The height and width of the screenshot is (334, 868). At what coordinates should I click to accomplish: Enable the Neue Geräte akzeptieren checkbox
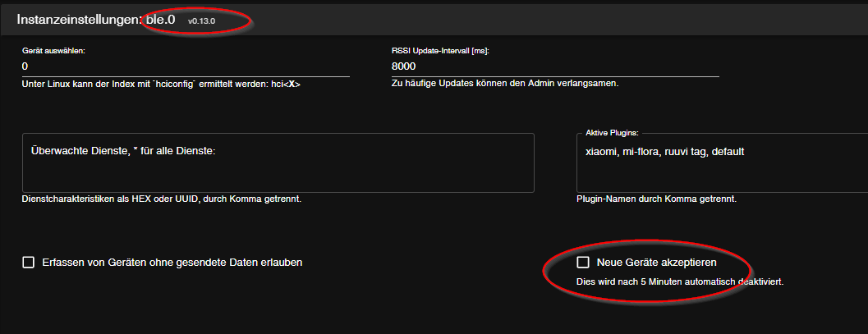click(583, 263)
